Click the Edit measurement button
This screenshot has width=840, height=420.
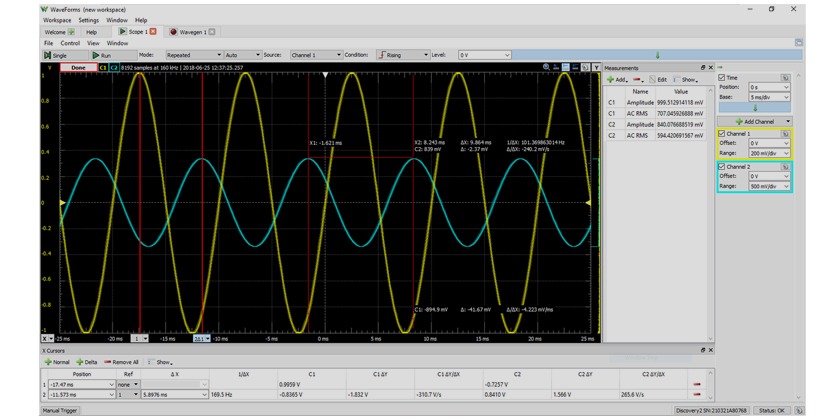pyautogui.click(x=658, y=79)
